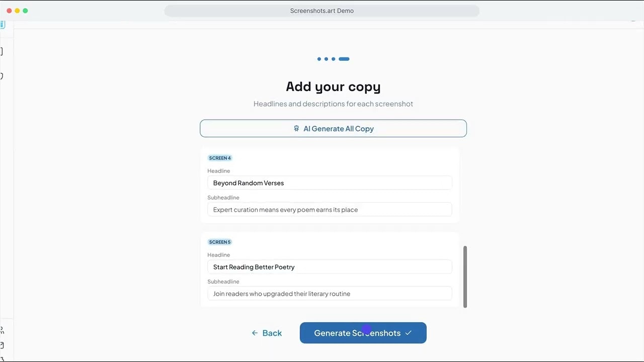644x362 pixels.
Task: Click the active elongated step indicator
Action: [344, 59]
